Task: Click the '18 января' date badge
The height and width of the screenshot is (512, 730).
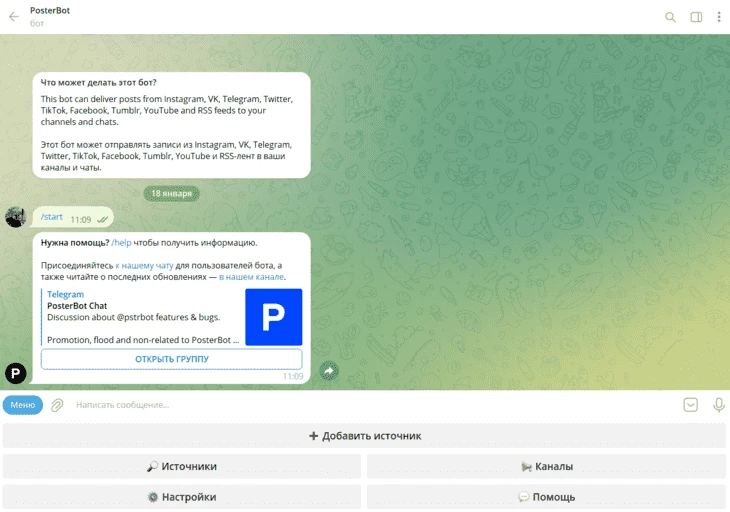Action: click(171, 193)
